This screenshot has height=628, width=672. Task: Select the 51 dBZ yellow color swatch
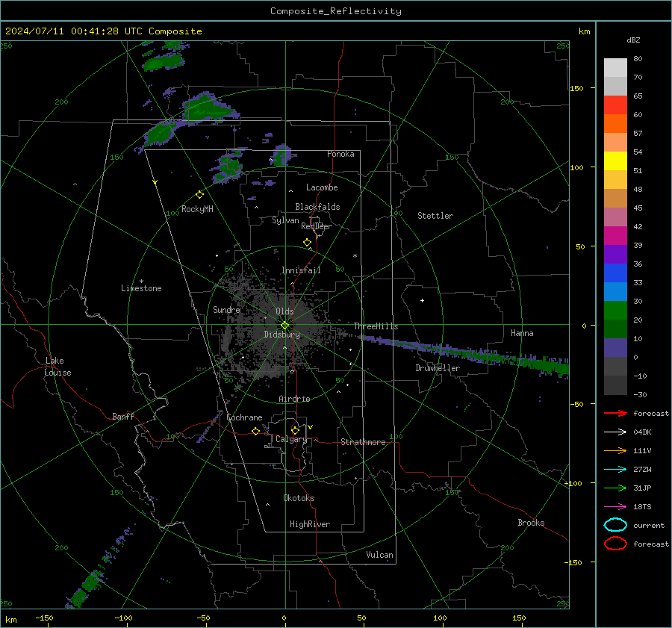tap(615, 161)
